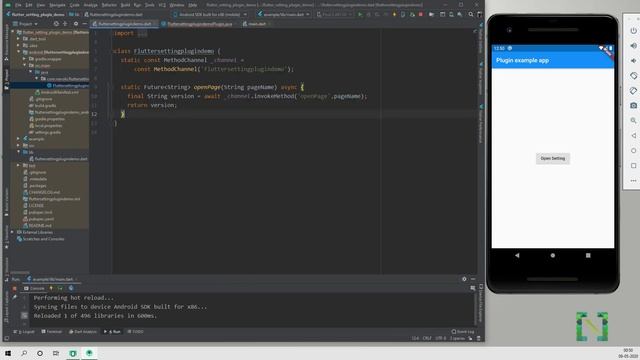The height and width of the screenshot is (360, 640).
Task: Run the app with the green play icon
Action: 360,14
